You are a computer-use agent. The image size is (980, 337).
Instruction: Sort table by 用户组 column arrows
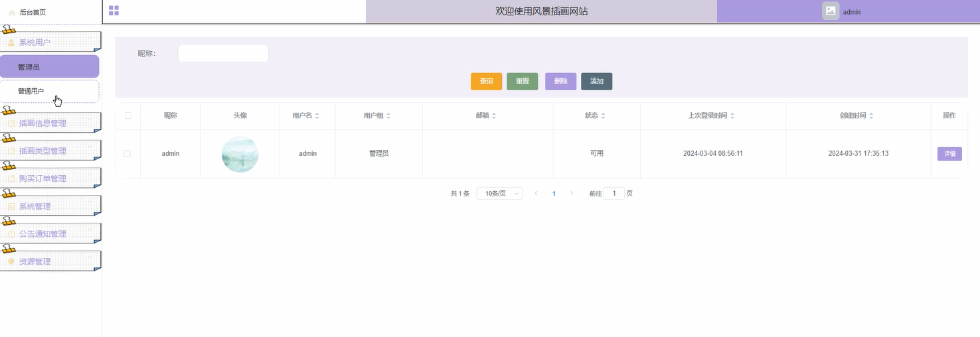tap(388, 115)
